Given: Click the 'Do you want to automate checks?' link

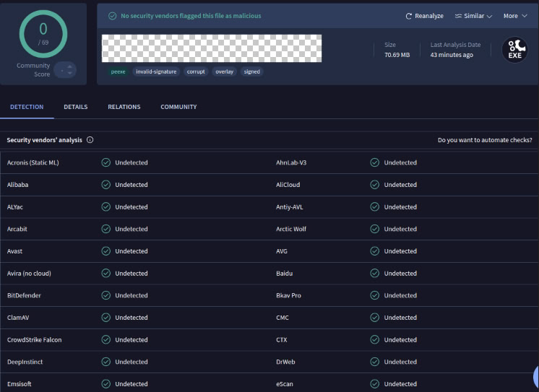Looking at the screenshot, I should tap(485, 140).
